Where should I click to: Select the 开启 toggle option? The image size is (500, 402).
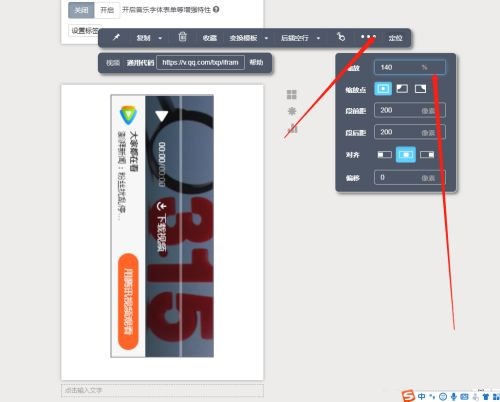tap(107, 10)
